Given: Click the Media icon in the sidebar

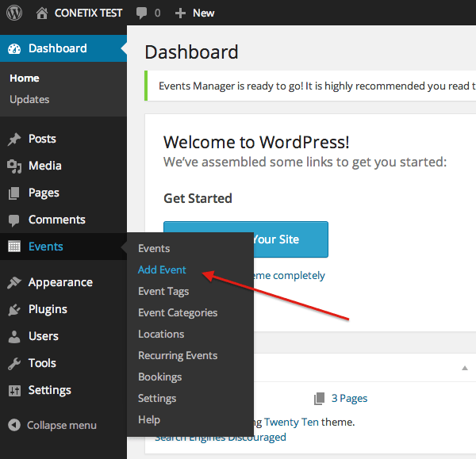Looking at the screenshot, I should [14, 166].
